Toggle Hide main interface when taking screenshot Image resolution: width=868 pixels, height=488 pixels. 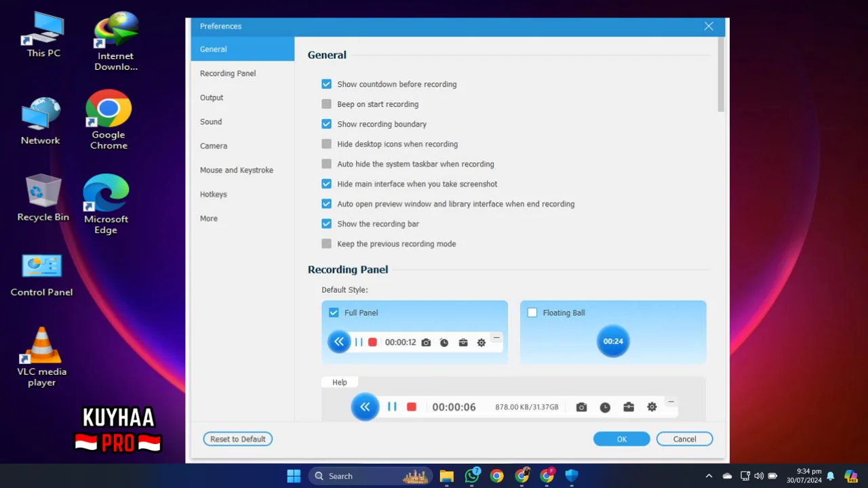click(327, 184)
